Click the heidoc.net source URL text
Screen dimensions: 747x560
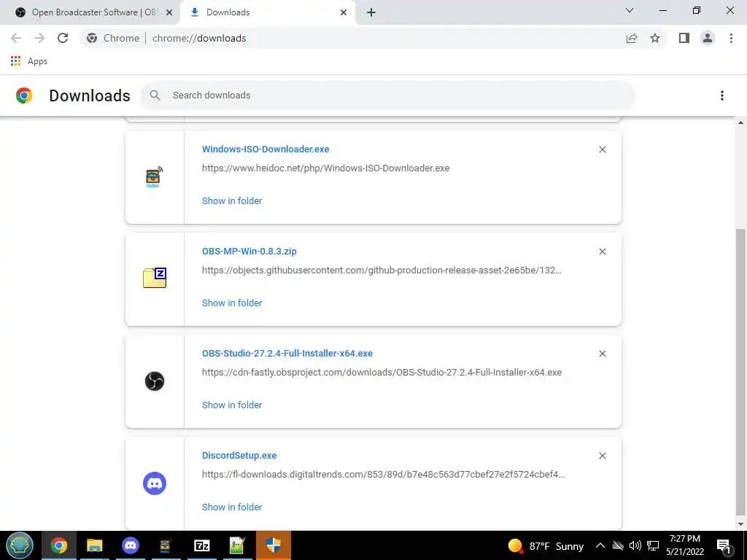pos(326,168)
